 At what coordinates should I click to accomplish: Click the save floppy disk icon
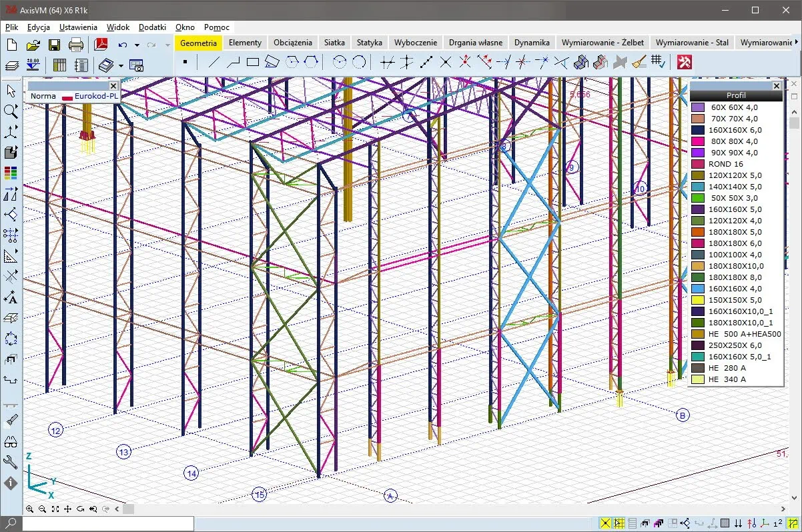pos(54,45)
